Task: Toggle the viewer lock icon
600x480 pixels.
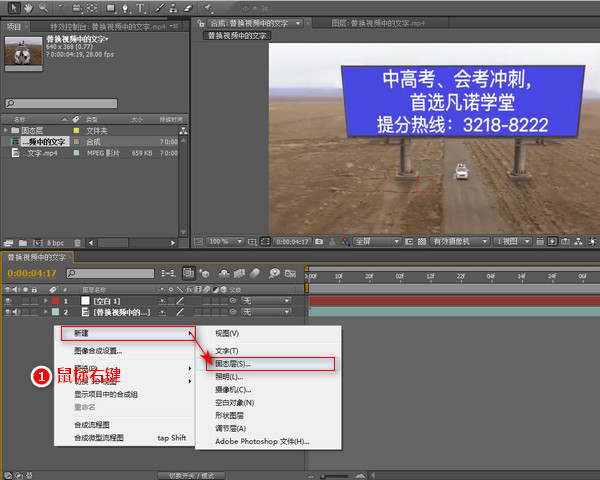Action: 200,23
